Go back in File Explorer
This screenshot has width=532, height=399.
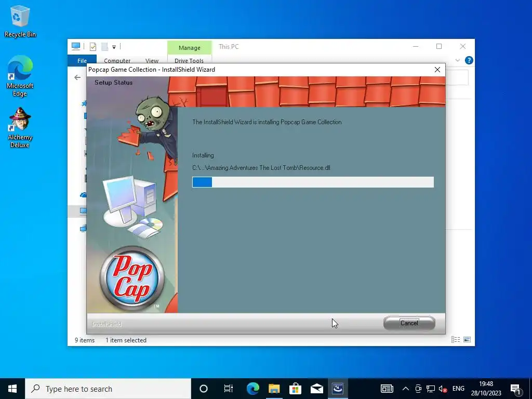point(77,77)
